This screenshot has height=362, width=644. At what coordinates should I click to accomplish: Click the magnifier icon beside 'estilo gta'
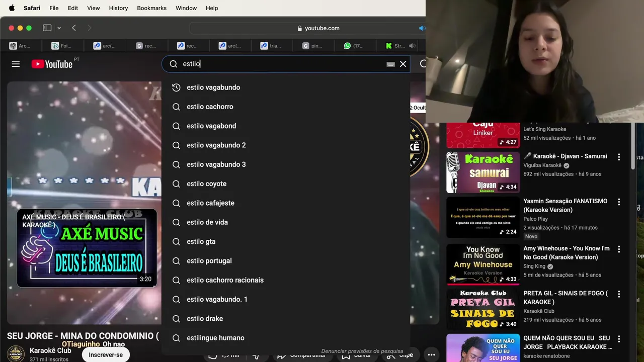(176, 241)
